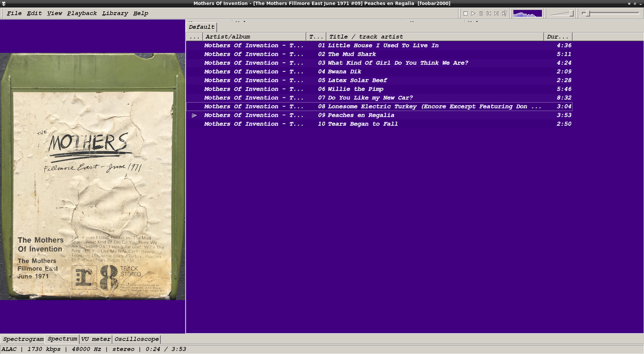Open the Help menu

tap(141, 13)
